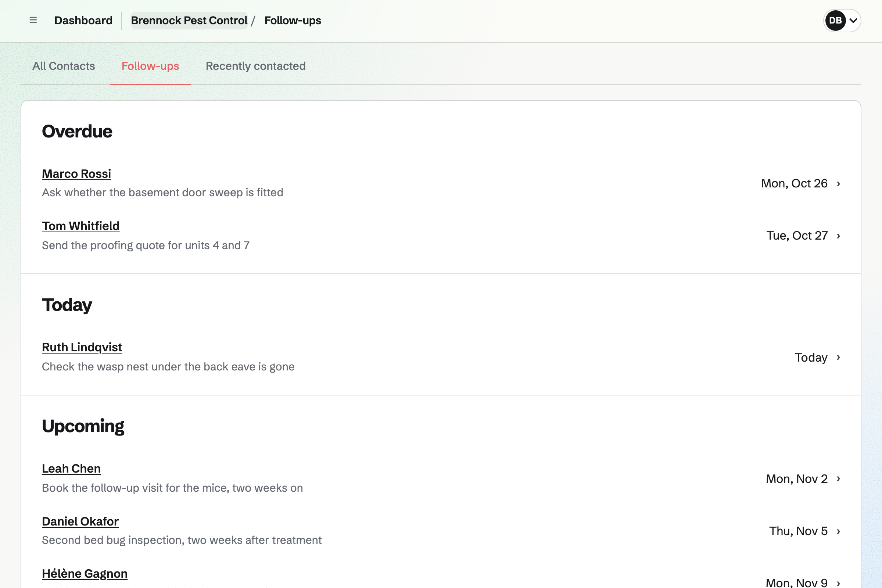Image resolution: width=882 pixels, height=588 pixels.
Task: Expand chevron next to Today date
Action: pyautogui.click(x=839, y=357)
